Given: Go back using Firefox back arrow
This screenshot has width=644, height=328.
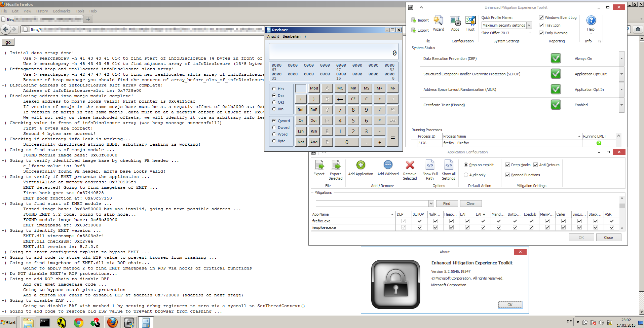Looking at the screenshot, I should click(x=5, y=29).
